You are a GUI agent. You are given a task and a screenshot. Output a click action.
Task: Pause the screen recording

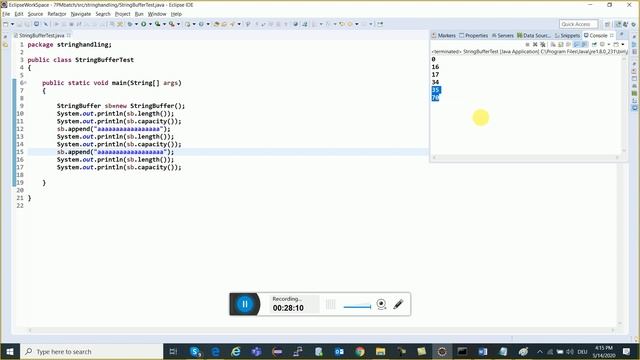click(x=245, y=304)
